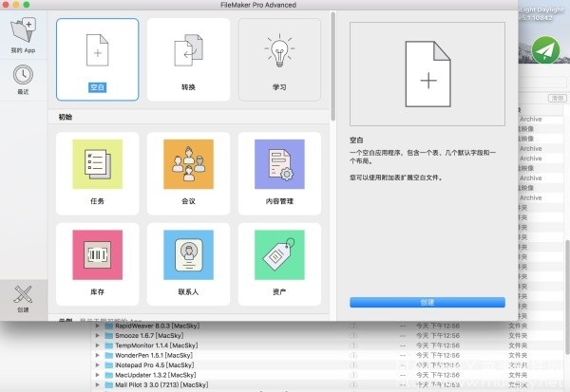Screen dimensions: 570x392
Task: Expand the MacUpdater 1.3.2 [MacSky] folder
Action: click(98, 375)
